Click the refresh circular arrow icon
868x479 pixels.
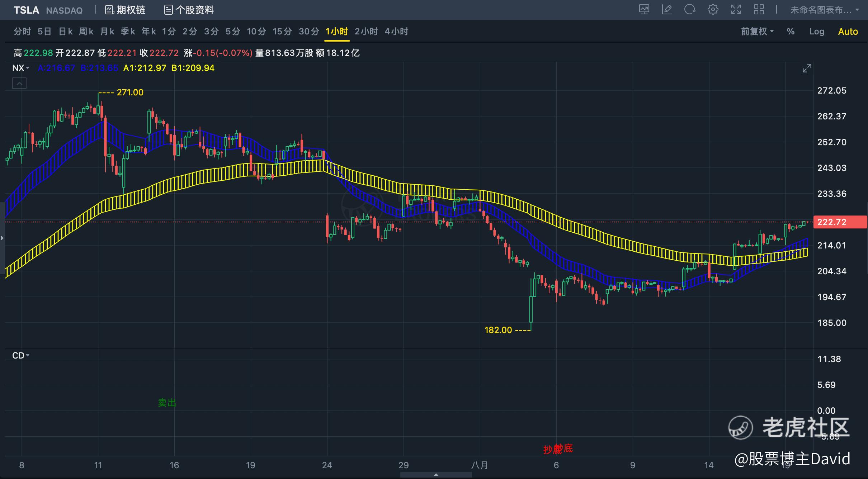[x=690, y=10]
